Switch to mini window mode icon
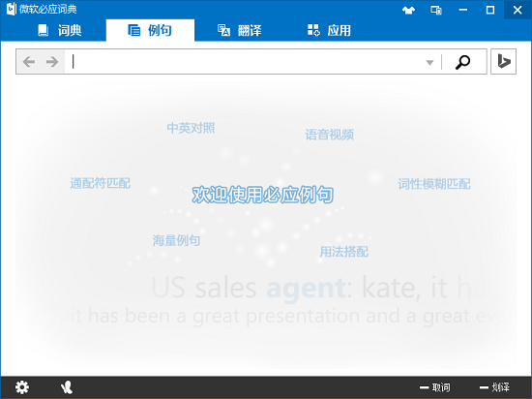Screen dimensions: 532x399 436,11
